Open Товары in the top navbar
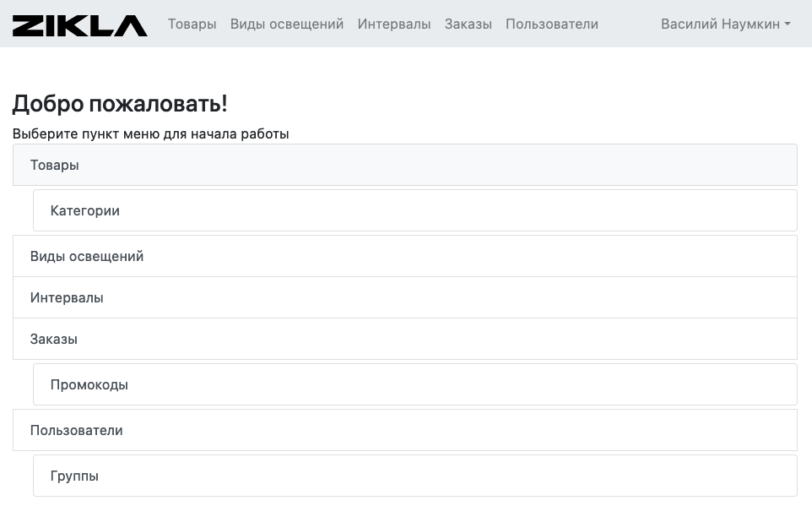The height and width of the screenshot is (517, 812). coord(192,24)
